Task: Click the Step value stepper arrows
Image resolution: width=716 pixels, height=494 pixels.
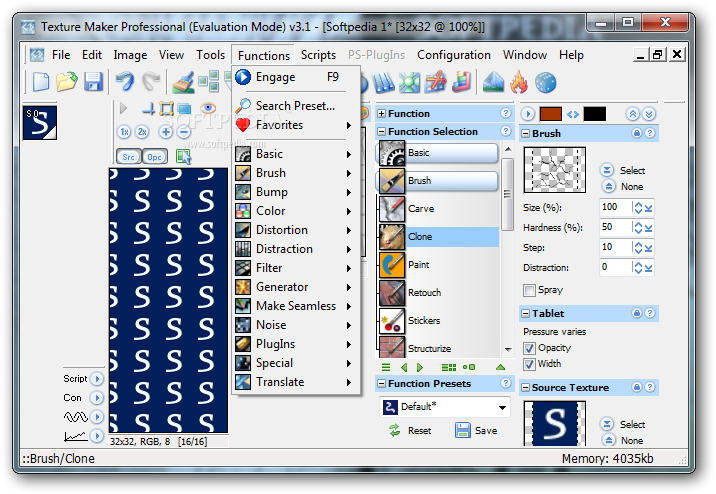Action: pos(638,247)
